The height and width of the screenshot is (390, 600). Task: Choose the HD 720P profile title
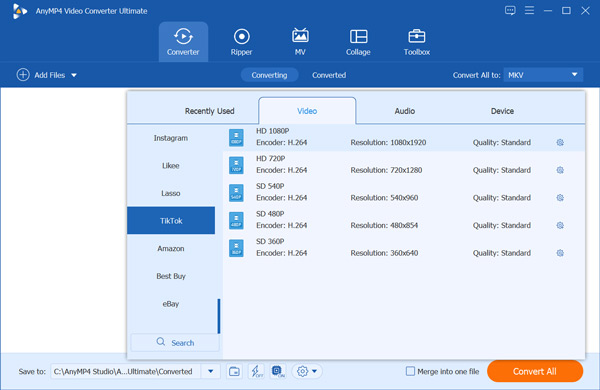(271, 158)
